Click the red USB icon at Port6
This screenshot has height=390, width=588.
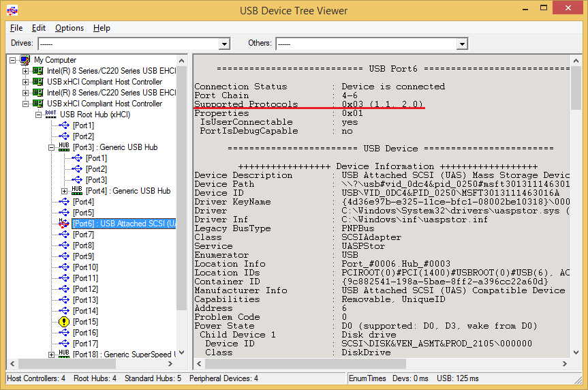[64, 224]
